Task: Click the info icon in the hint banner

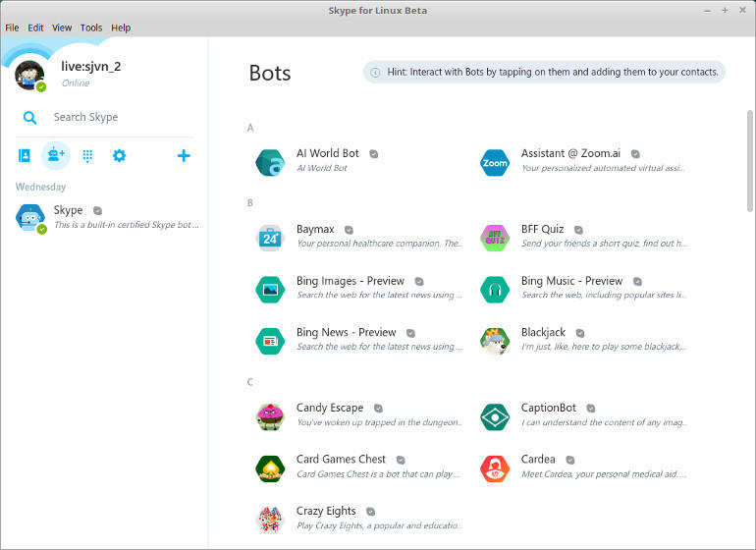Action: 375,73
